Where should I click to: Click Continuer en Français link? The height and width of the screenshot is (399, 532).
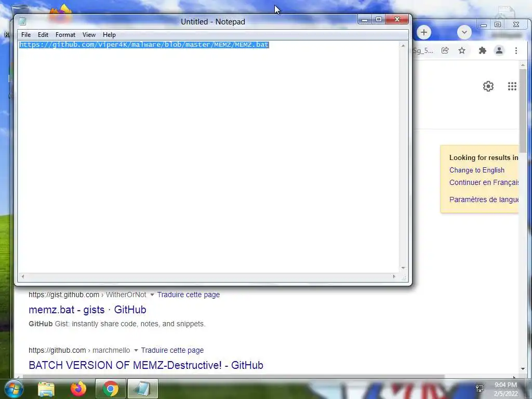(x=484, y=182)
